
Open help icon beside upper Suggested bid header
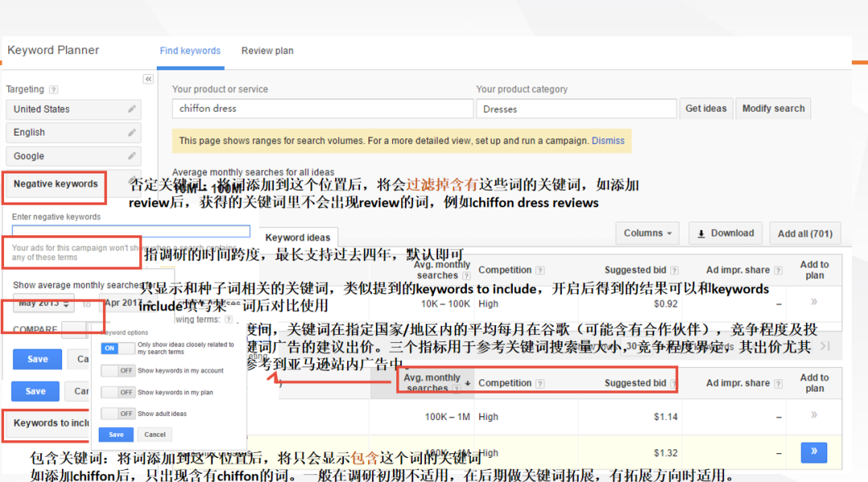click(x=674, y=271)
